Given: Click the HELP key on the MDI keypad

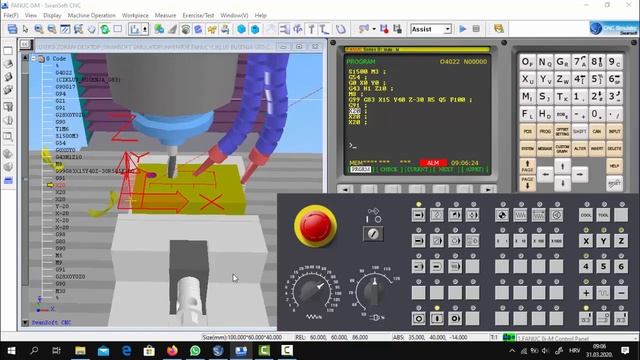Looking at the screenshot, I should click(615, 166).
